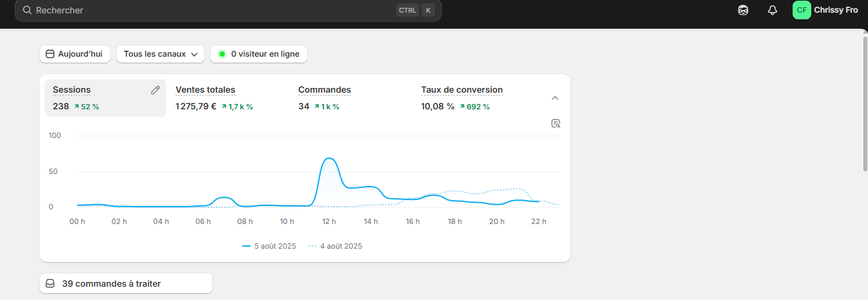Click the calendar icon on Aujourd'hui

click(50, 54)
